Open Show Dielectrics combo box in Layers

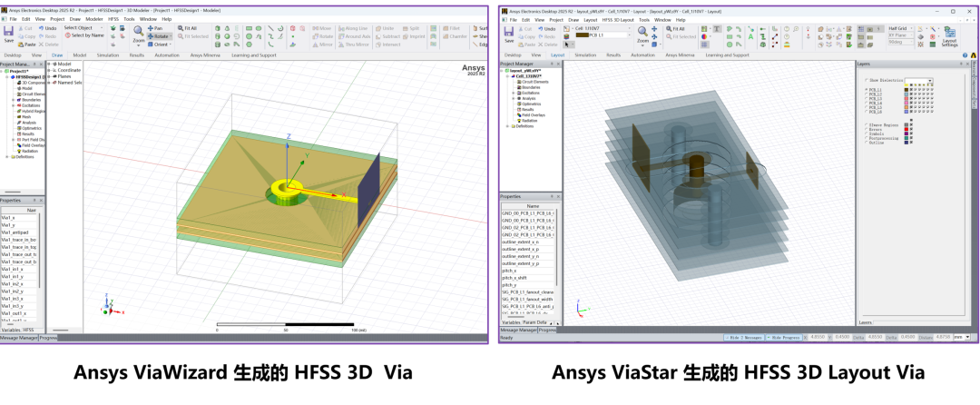[x=918, y=80]
